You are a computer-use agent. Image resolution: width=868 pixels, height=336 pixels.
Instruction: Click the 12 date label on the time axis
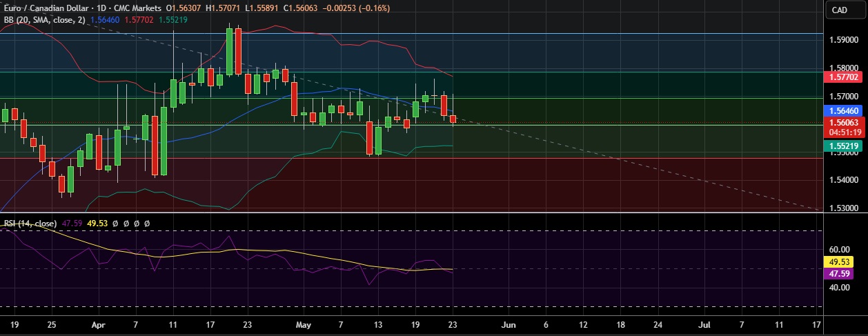click(x=583, y=324)
